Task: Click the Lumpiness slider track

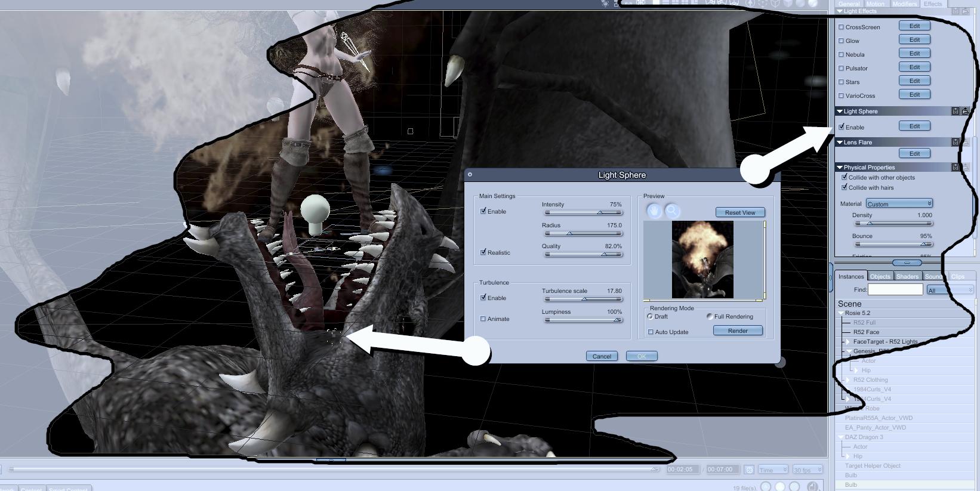Action: pyautogui.click(x=584, y=320)
